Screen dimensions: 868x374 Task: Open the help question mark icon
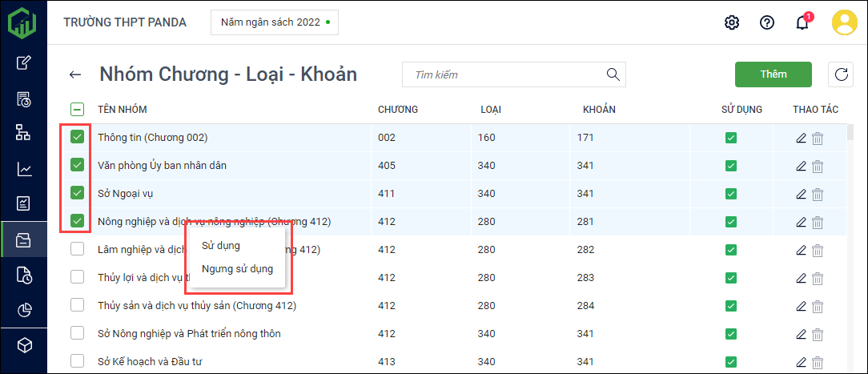767,22
